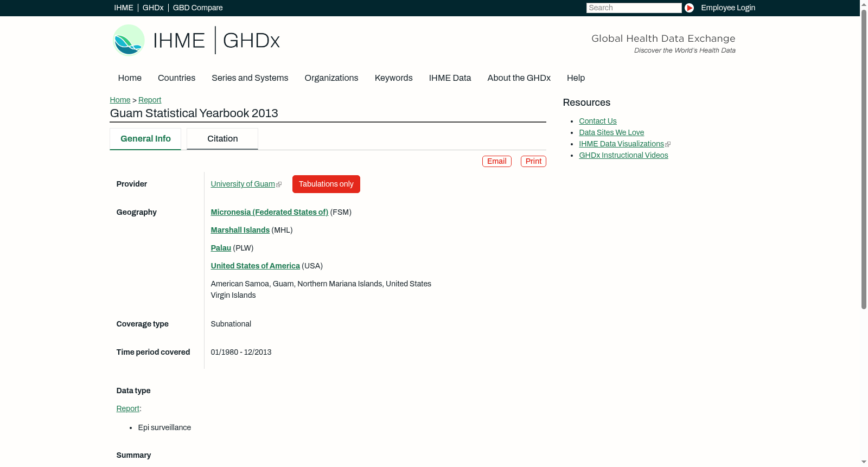Click the Report data type link
This screenshot has width=868, height=467.
(x=128, y=408)
